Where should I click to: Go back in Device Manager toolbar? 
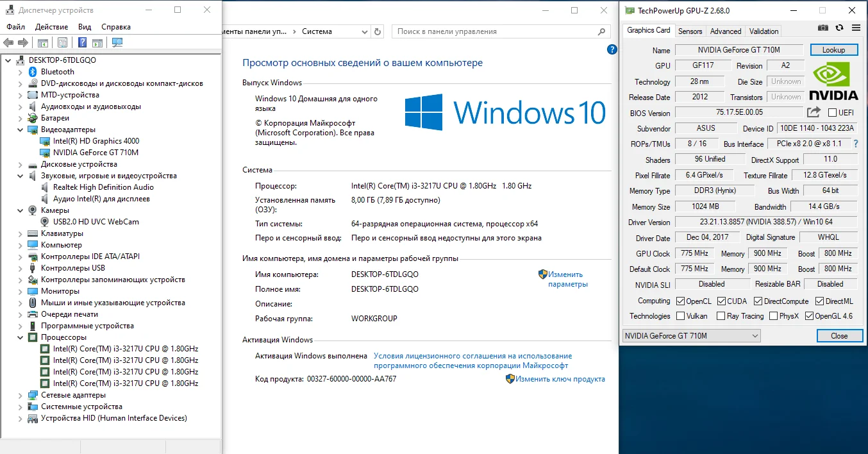8,42
